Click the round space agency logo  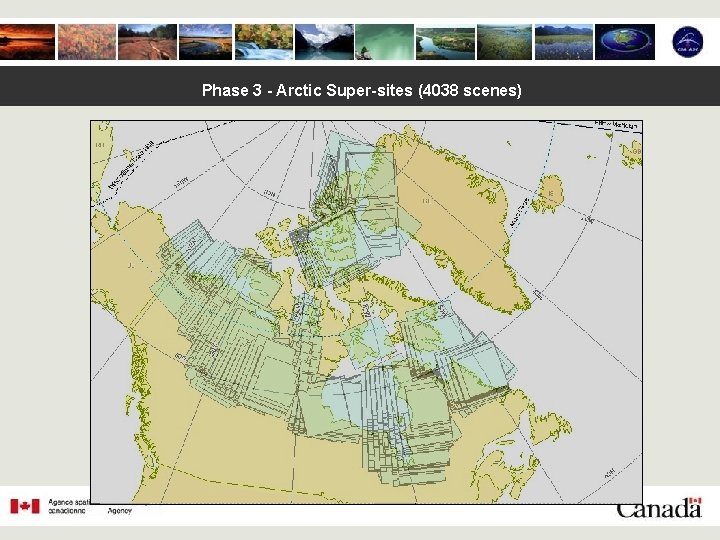click(x=687, y=41)
